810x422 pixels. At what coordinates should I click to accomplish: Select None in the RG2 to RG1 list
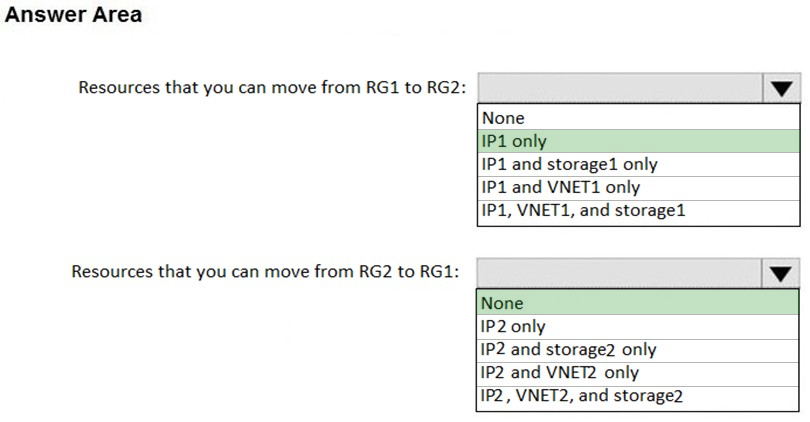tap(637, 303)
